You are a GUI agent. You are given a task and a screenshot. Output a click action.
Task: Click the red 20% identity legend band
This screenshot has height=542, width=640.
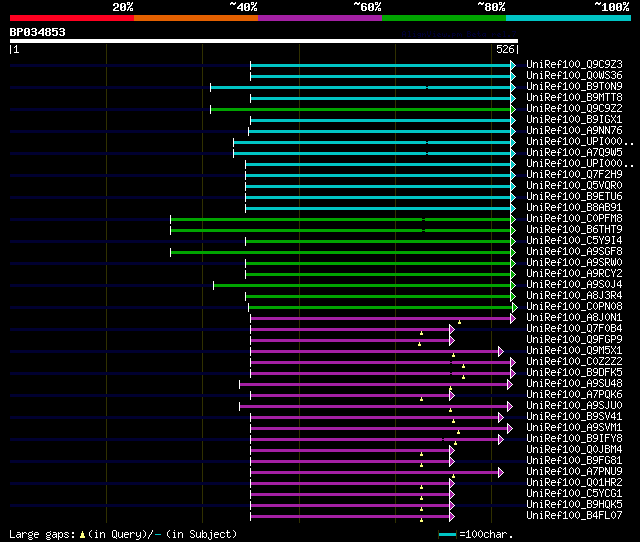(72, 18)
